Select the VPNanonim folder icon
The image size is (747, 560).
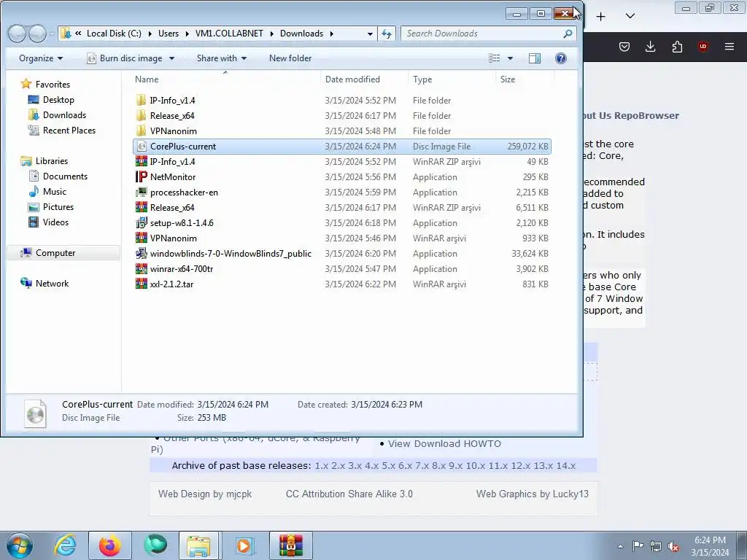141,131
